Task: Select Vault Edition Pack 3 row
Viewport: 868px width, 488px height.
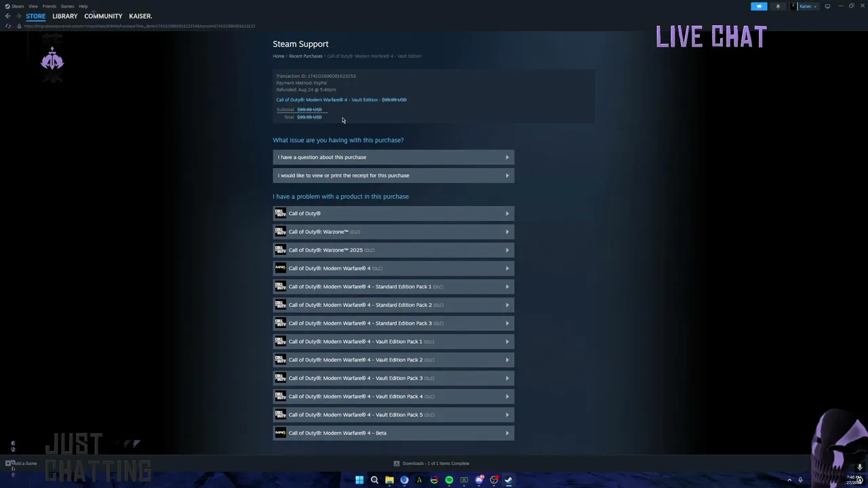Action: point(393,378)
